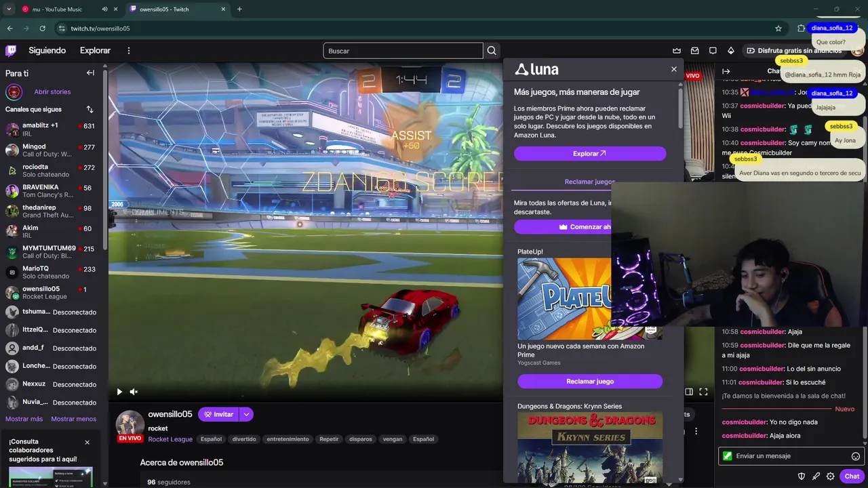Open chat settings gear
Image resolution: width=868 pixels, height=488 pixels.
[831, 476]
